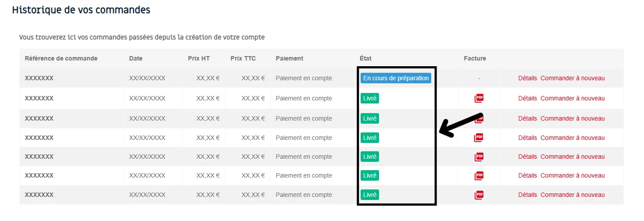Open Détails for the second order
Image resolution: width=644 pixels, height=221 pixels.
point(527,98)
